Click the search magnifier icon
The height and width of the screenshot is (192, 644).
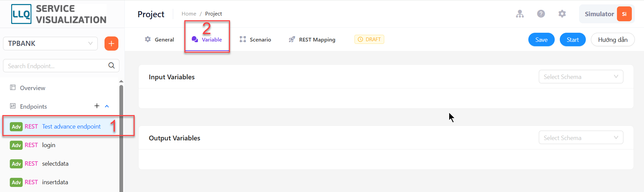(x=112, y=66)
